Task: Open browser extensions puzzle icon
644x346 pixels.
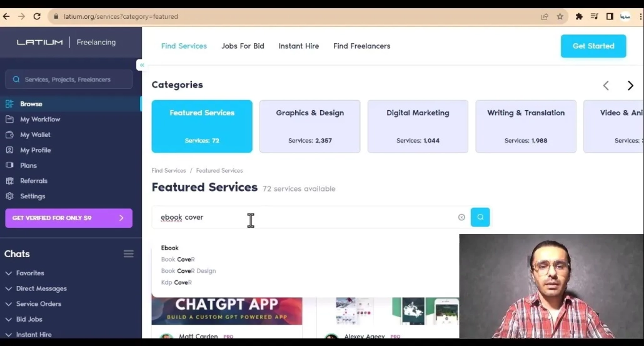Action: point(579,16)
